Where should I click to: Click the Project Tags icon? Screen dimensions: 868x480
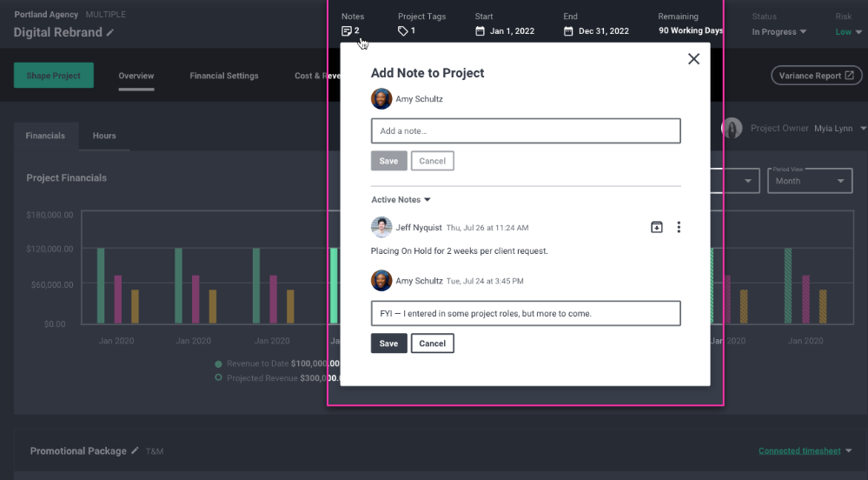click(403, 31)
